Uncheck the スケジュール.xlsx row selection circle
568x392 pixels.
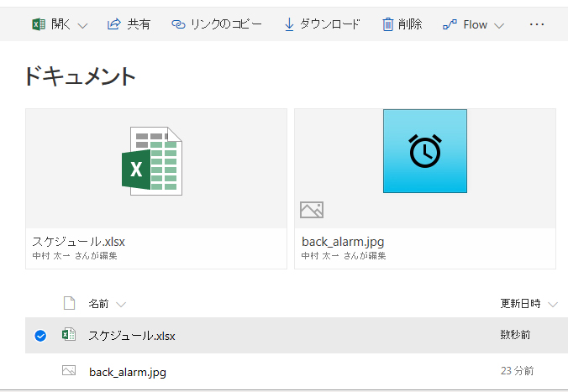click(40, 336)
